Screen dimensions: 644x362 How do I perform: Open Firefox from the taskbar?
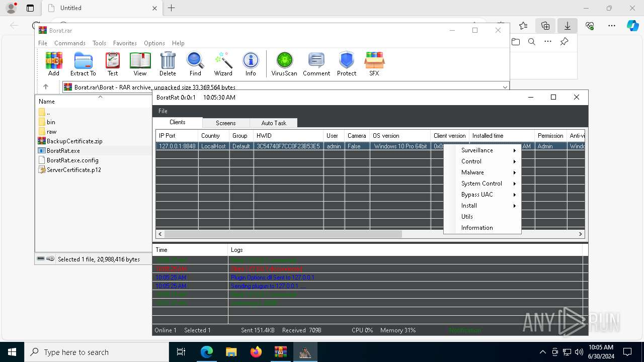(x=256, y=352)
